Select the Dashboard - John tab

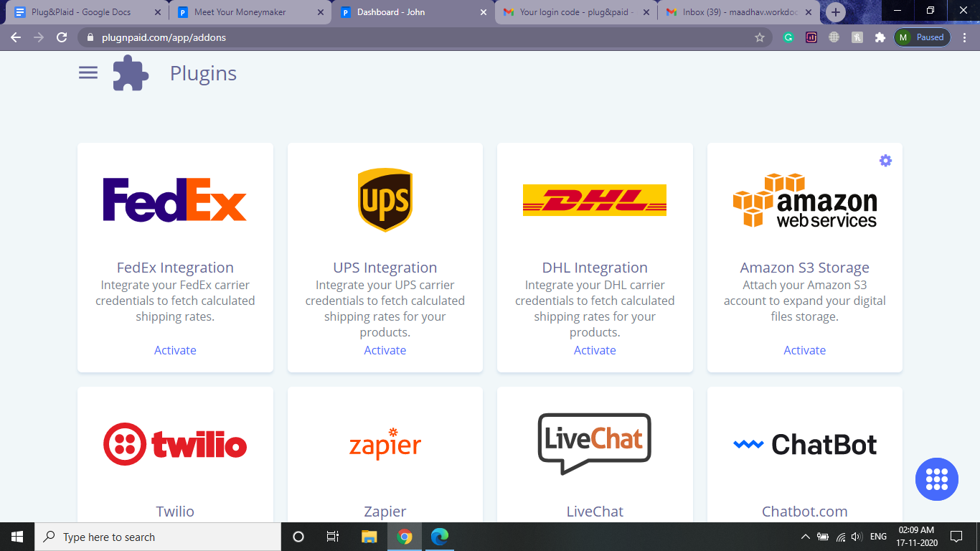click(x=413, y=12)
